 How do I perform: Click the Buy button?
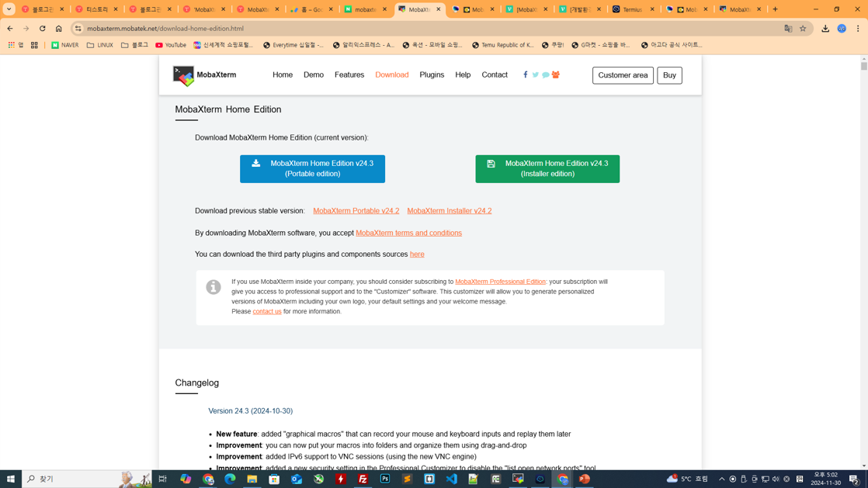point(669,75)
